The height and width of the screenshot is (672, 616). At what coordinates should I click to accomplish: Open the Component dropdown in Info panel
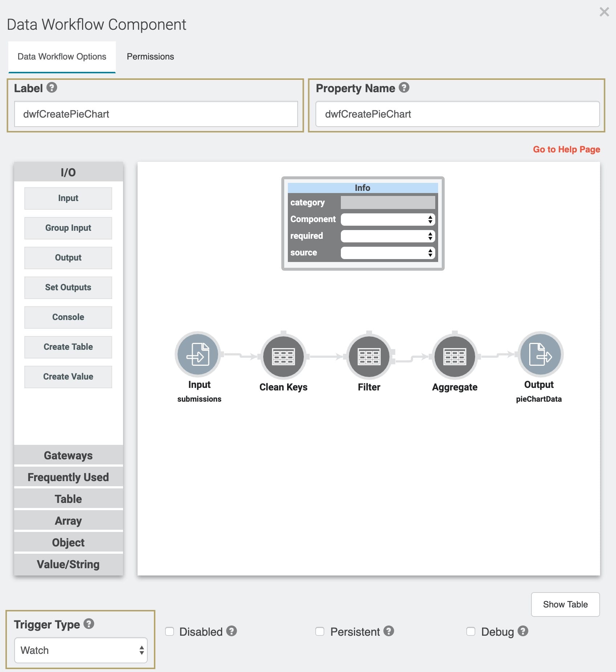tap(388, 219)
